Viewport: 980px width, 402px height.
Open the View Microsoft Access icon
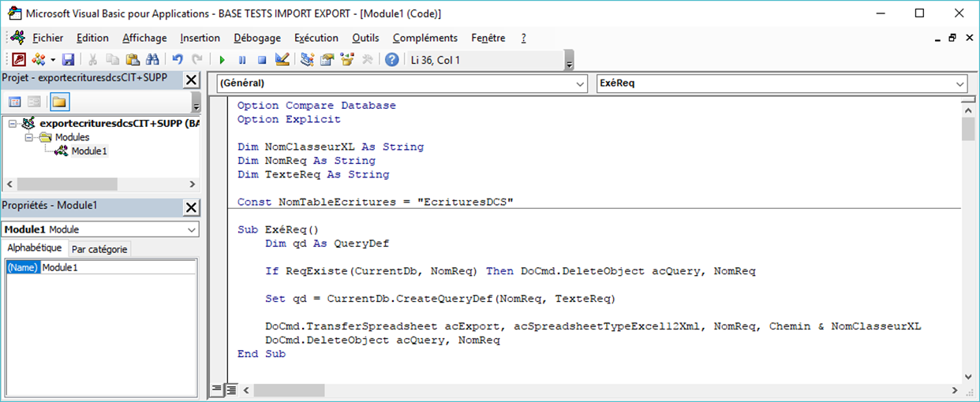pos(18,59)
